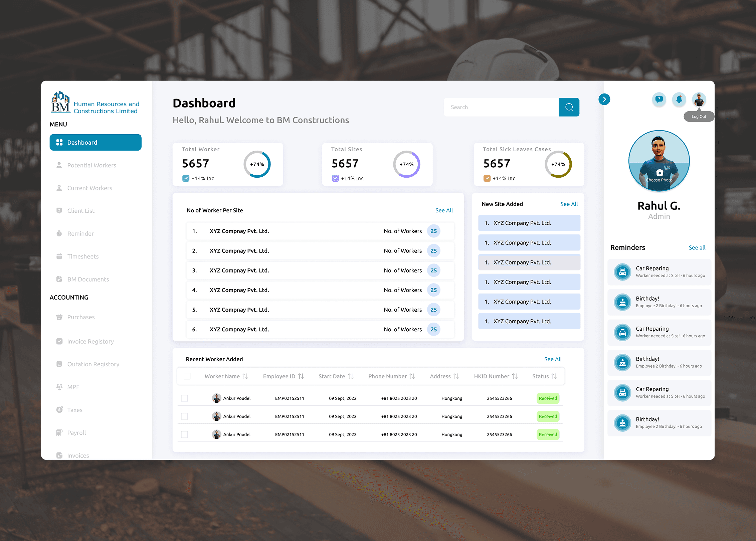The width and height of the screenshot is (756, 541).
Task: Click the Log Out button
Action: 699,117
